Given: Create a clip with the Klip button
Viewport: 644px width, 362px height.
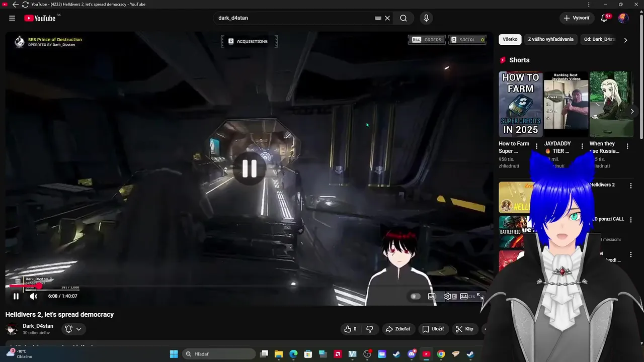Looking at the screenshot, I should tap(464, 329).
